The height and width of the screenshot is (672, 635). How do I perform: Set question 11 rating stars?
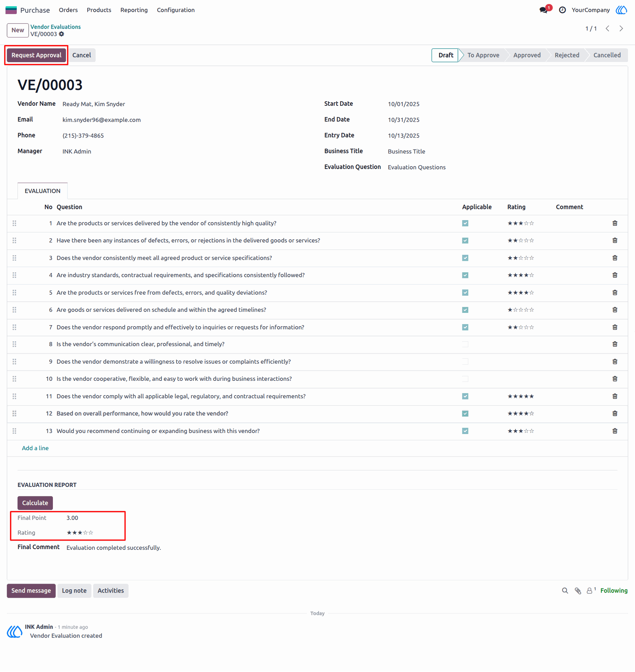click(x=521, y=396)
